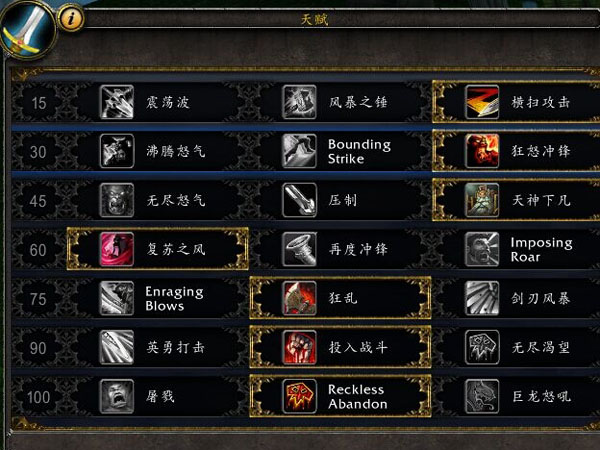Select the Imposing Roar talent icon

(x=482, y=249)
